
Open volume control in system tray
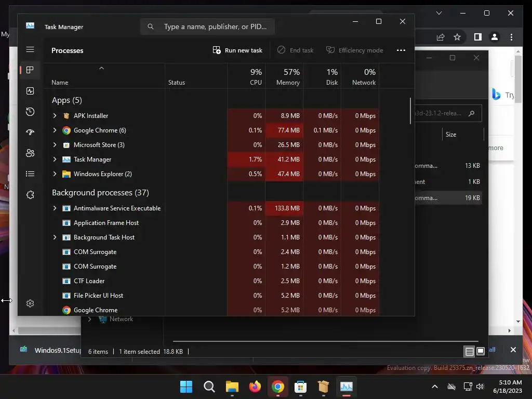point(480,387)
